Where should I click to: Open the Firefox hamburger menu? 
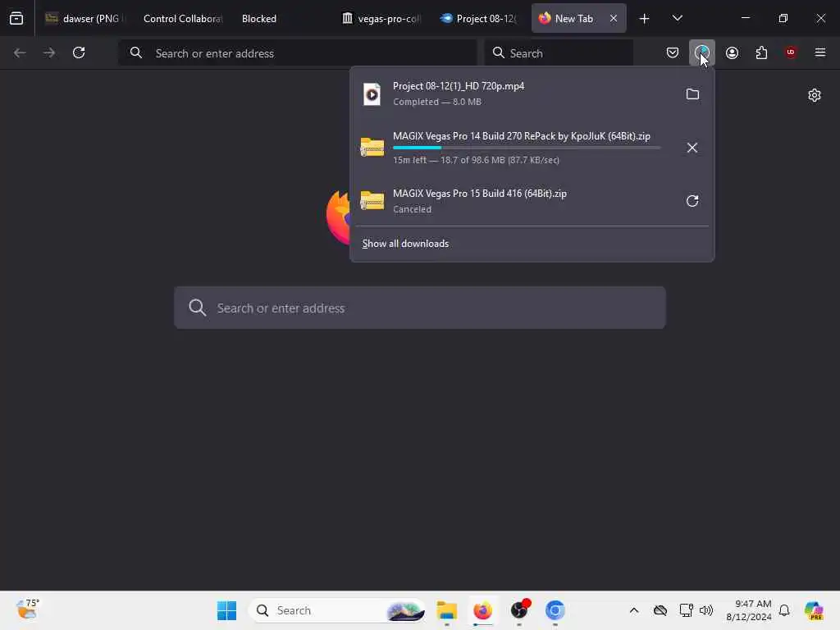click(820, 52)
